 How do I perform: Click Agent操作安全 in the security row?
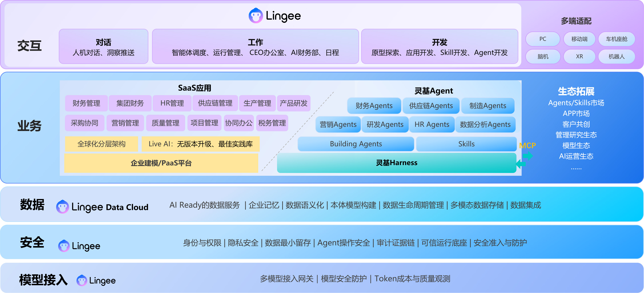pyautogui.click(x=343, y=243)
